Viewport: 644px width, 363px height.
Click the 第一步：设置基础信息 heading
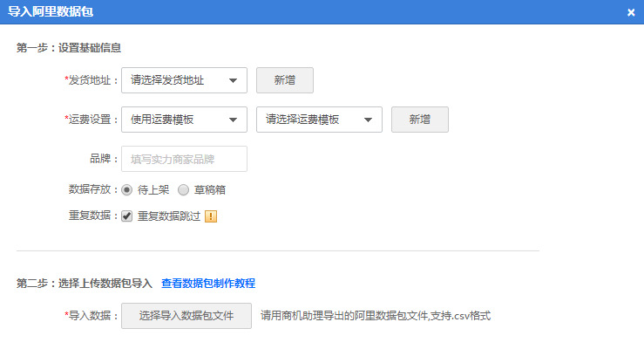pos(69,48)
